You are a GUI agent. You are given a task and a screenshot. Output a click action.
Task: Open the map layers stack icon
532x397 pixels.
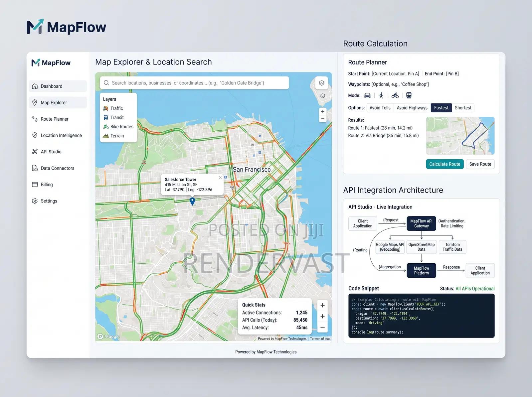(x=321, y=83)
